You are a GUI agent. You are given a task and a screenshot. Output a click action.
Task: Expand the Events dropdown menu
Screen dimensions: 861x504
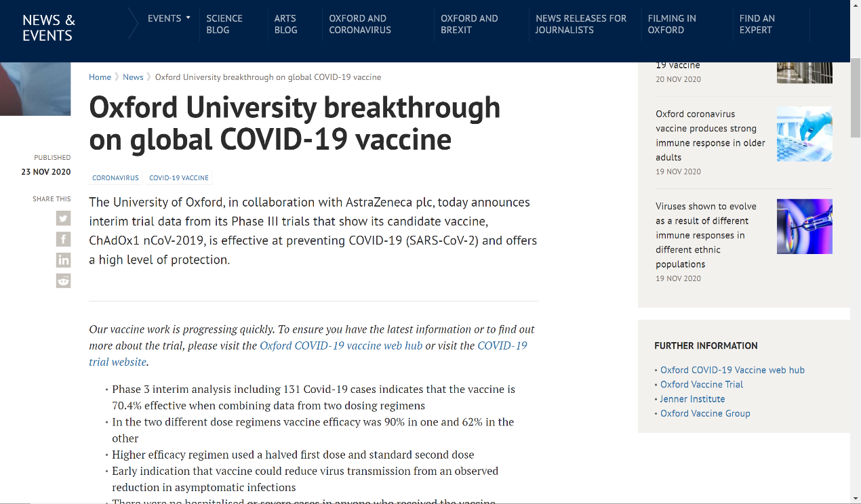pos(169,18)
